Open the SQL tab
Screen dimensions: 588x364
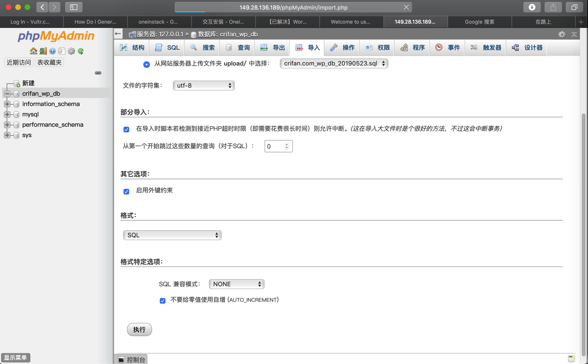[167, 48]
